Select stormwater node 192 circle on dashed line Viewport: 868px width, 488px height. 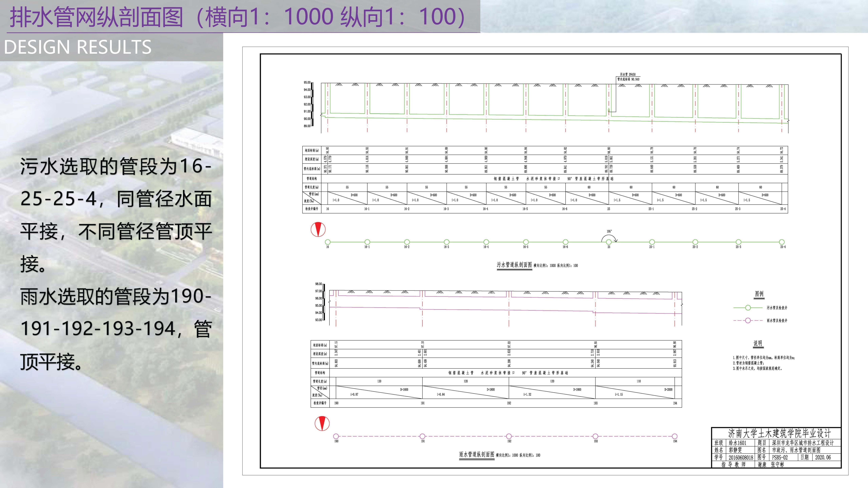509,436
